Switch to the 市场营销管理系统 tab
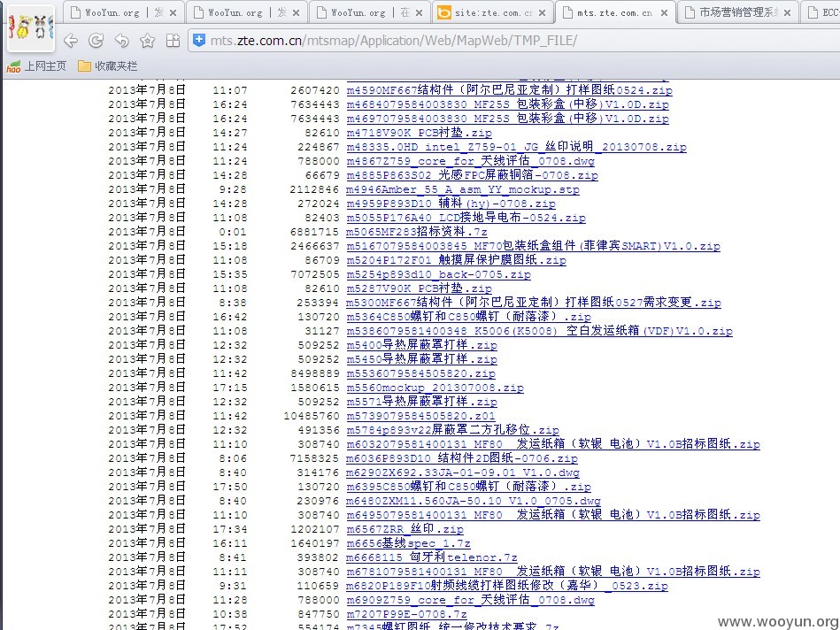Screen dimensions: 840x630 click(x=738, y=12)
